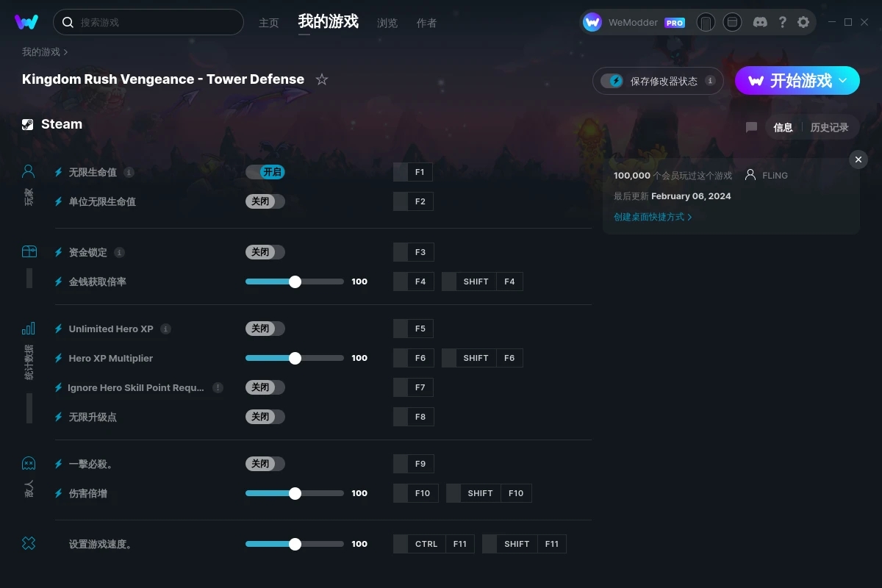This screenshot has width=882, height=588.
Task: Switch to the 历史记录 tab
Action: click(x=829, y=127)
